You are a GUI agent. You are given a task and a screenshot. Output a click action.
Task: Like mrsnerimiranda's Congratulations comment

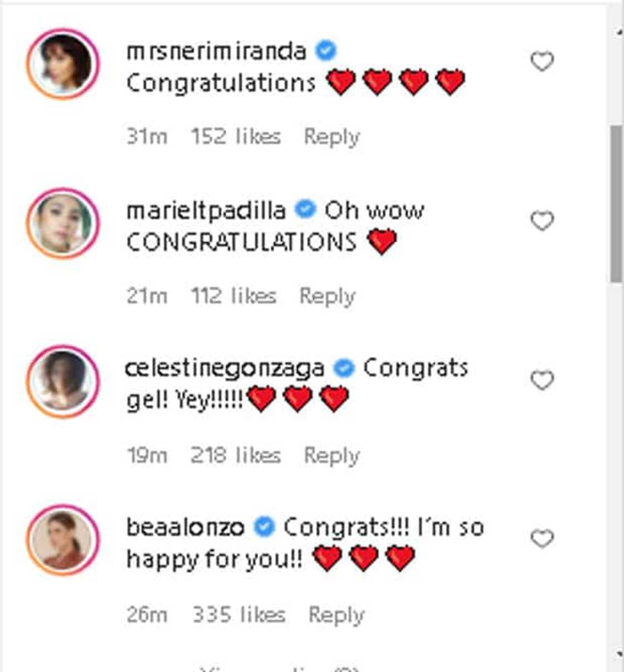[x=542, y=61]
